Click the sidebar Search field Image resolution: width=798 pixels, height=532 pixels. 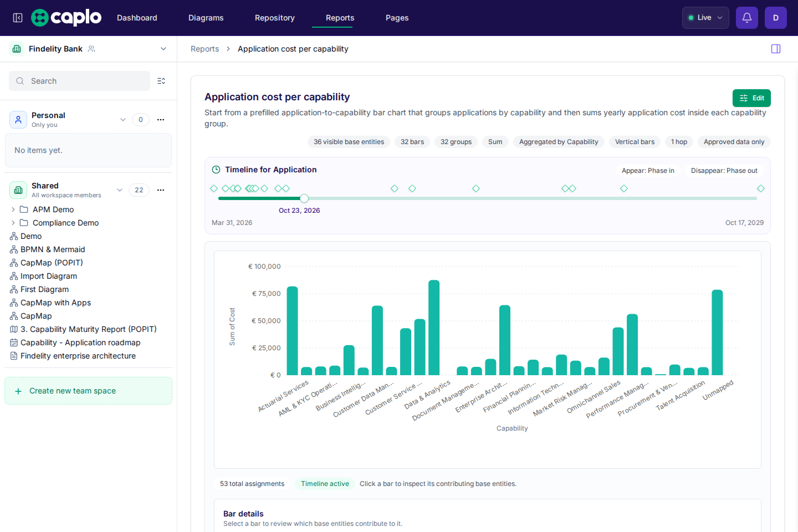(79, 81)
